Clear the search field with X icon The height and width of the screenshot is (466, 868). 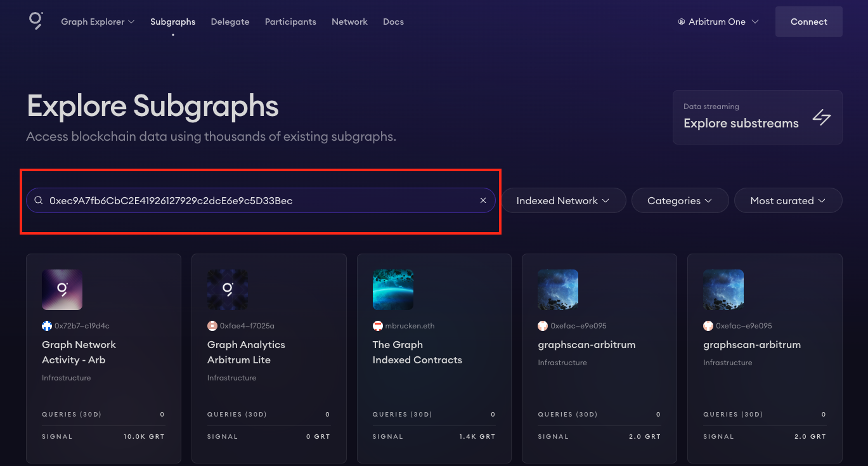click(x=483, y=200)
